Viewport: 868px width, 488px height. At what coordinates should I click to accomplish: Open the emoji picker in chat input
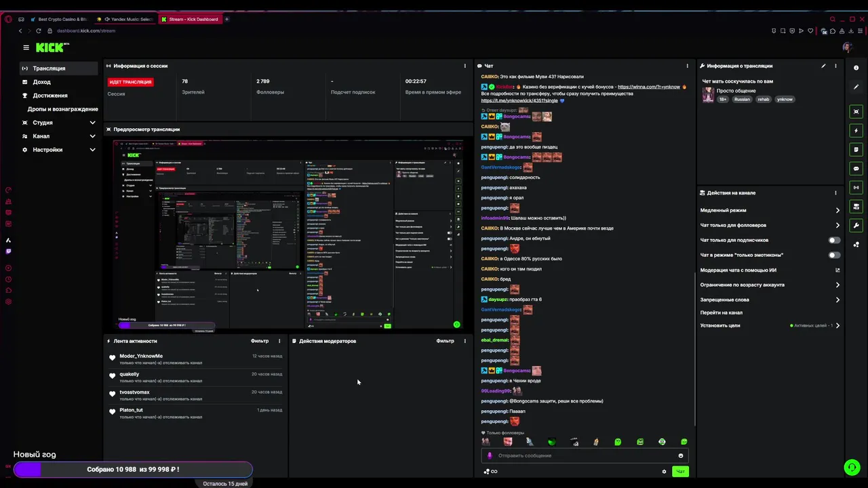click(681, 455)
